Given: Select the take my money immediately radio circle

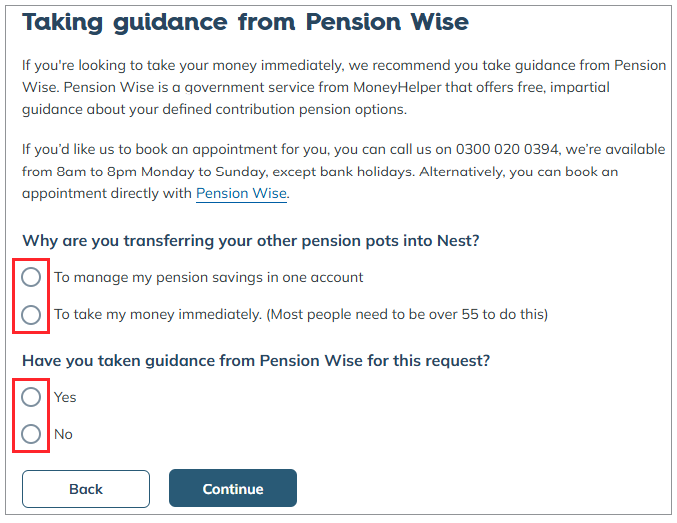Looking at the screenshot, I should click(31, 314).
